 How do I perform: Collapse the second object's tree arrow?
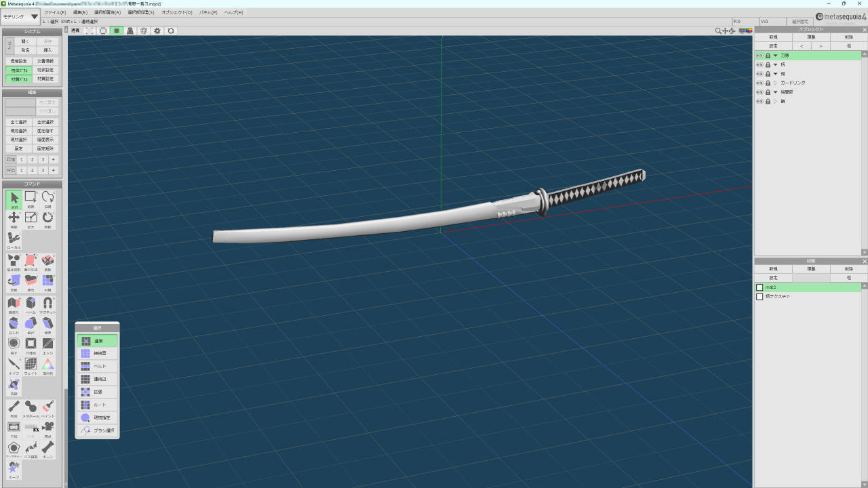pyautogui.click(x=775, y=64)
